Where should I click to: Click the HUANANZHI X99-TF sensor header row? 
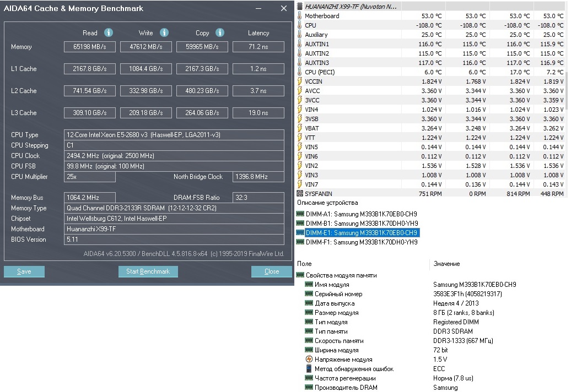(x=432, y=6)
